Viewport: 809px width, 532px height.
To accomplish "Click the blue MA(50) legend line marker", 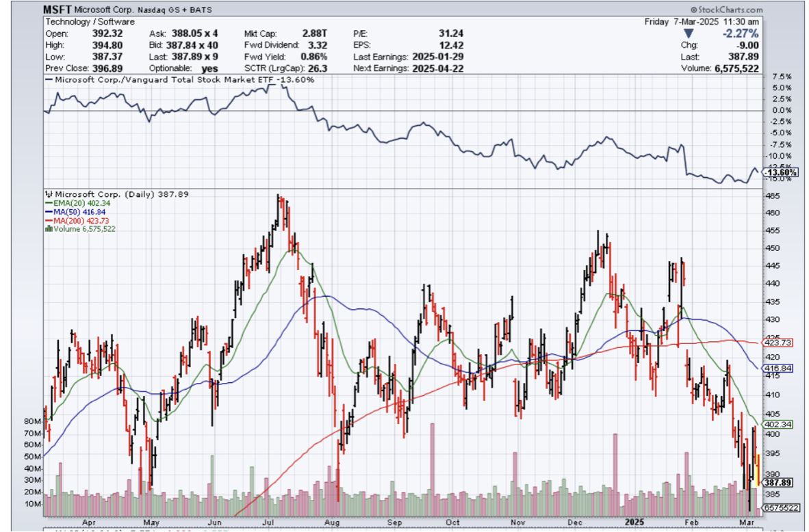I will coord(47,211).
